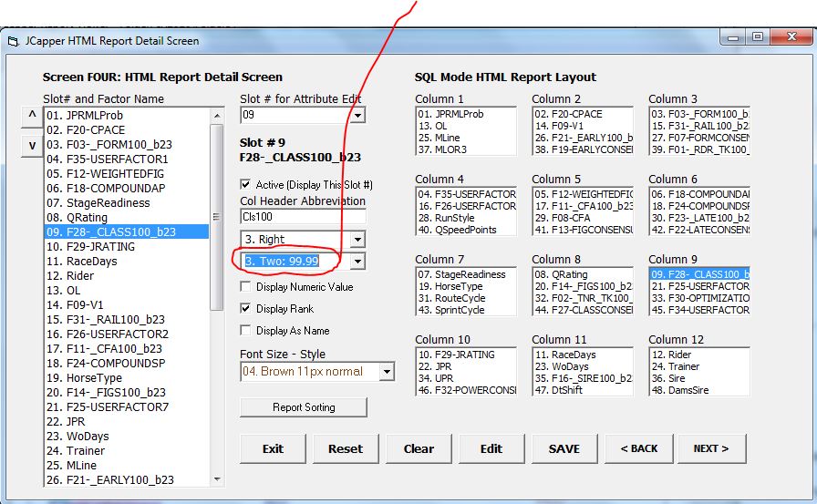Click the Report Sorting button
The image size is (817, 504).
click(x=304, y=407)
